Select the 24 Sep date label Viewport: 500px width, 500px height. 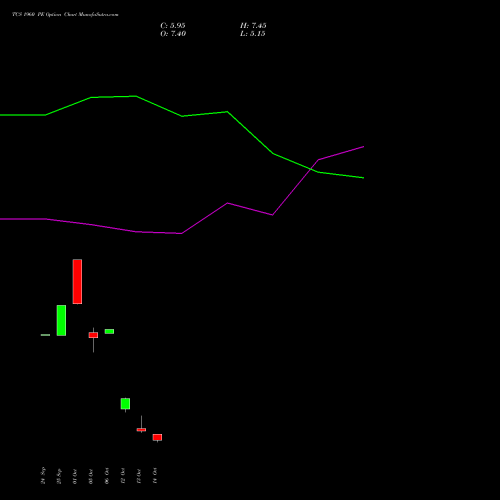pyautogui.click(x=43, y=476)
